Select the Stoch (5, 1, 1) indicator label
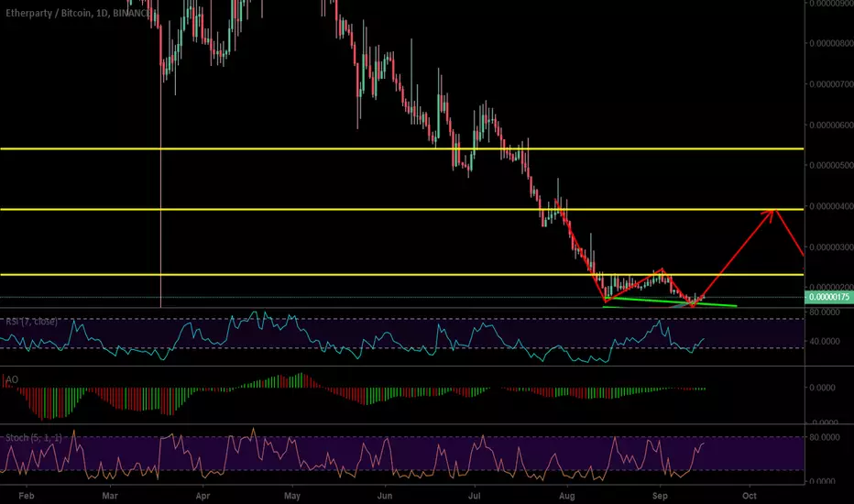Screen dimensions: 854x504 coord(34,437)
